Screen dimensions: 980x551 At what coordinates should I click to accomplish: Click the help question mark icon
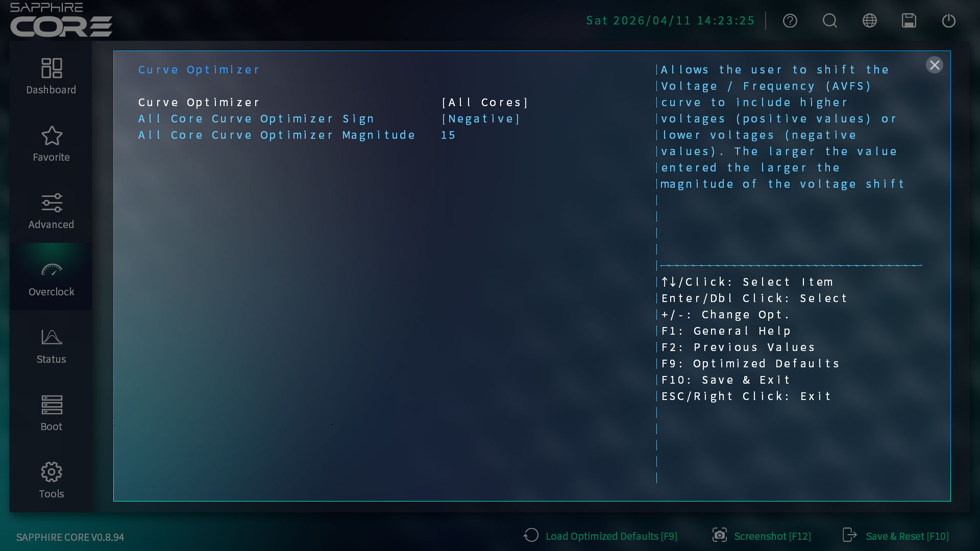[790, 21]
